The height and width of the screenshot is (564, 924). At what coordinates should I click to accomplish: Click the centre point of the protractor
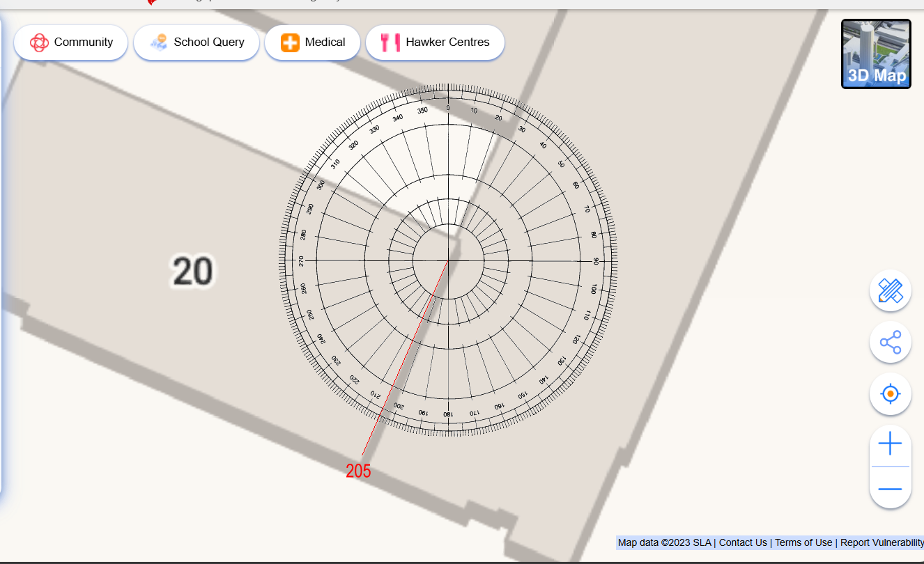448,261
